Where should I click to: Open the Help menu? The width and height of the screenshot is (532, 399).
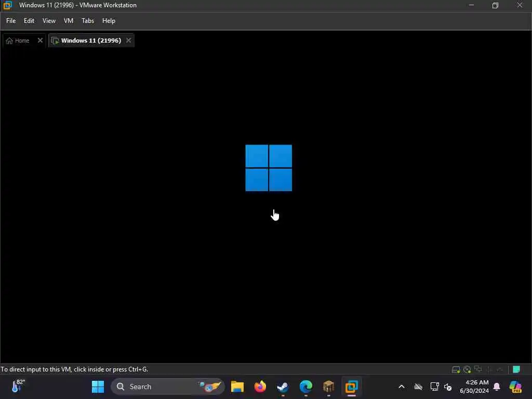coord(109,21)
